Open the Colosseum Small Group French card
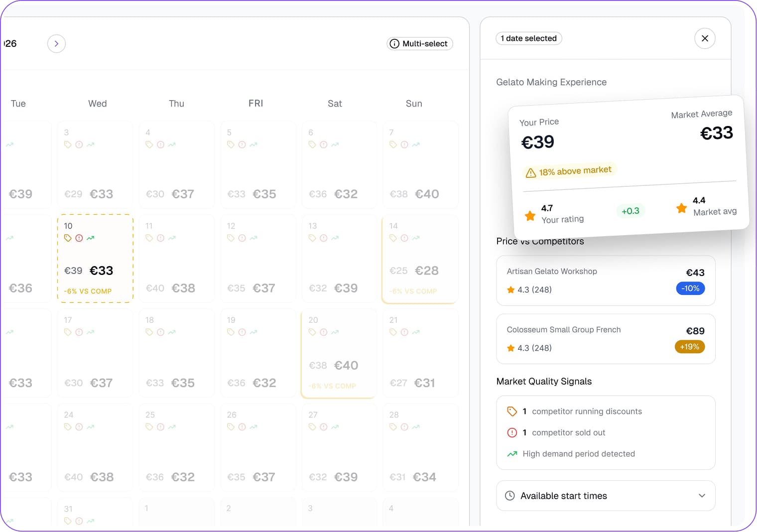 tap(606, 339)
